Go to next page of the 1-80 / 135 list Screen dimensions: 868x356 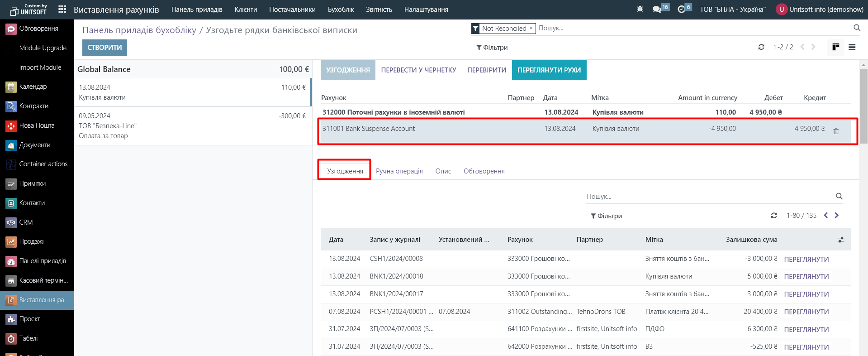tap(837, 216)
